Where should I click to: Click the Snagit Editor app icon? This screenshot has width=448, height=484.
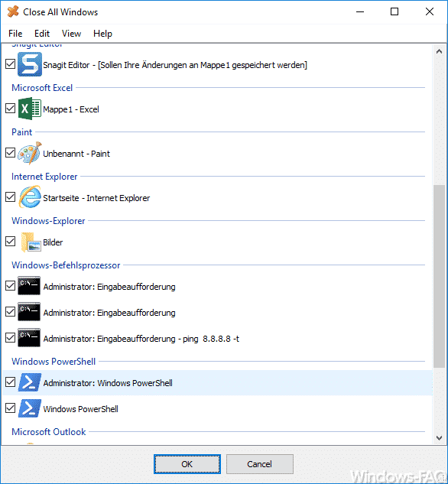pyautogui.click(x=29, y=64)
